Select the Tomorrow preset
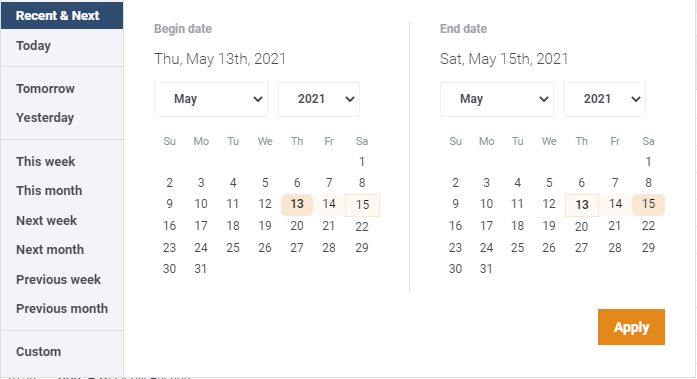 point(45,88)
